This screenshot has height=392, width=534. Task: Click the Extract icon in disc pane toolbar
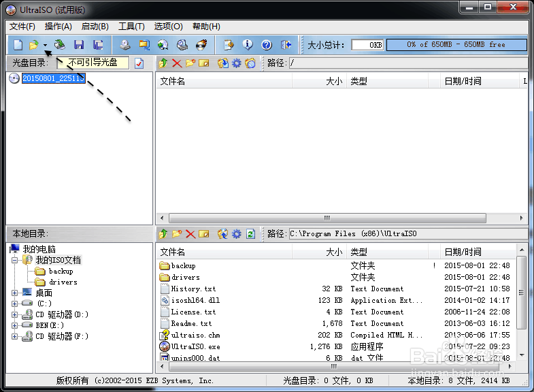[x=223, y=63]
